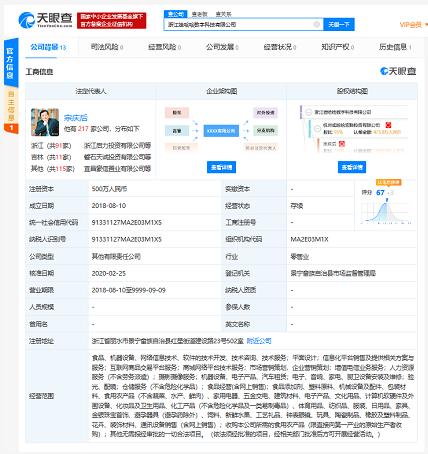The image size is (428, 454).
Task: Click 查看详情 under the enterprise structure diagram
Action: (x=221, y=167)
